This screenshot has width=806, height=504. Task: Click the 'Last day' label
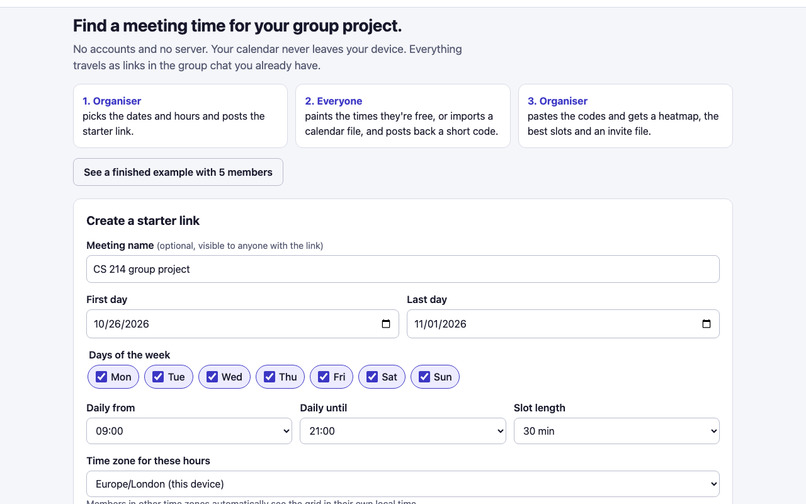point(427,299)
